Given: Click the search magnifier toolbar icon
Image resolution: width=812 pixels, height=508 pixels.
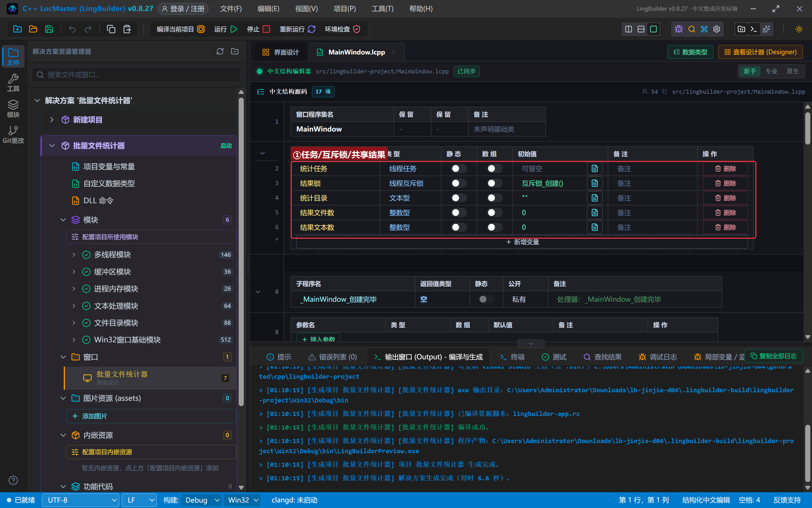Looking at the screenshot, I should [x=692, y=29].
